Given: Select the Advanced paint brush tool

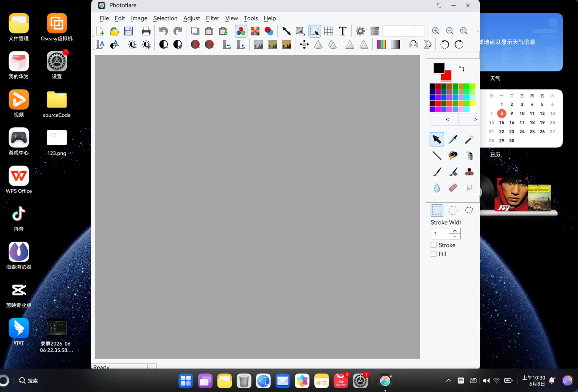Looking at the screenshot, I should [453, 172].
